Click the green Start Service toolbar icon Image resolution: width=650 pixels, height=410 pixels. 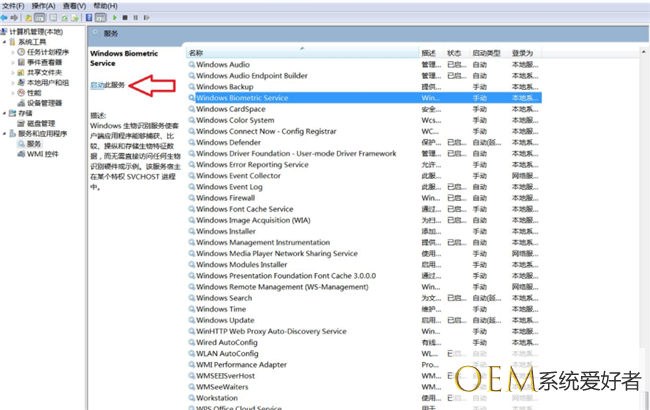pos(113,18)
